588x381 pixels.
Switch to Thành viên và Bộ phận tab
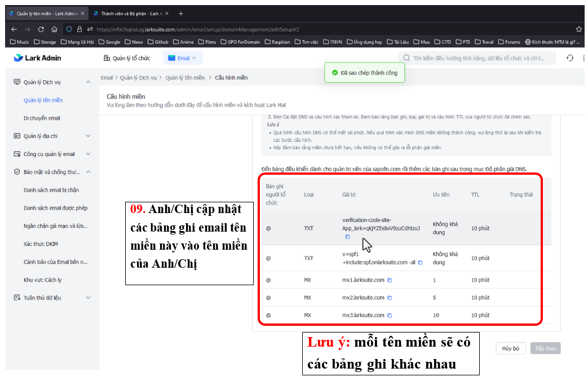point(131,14)
